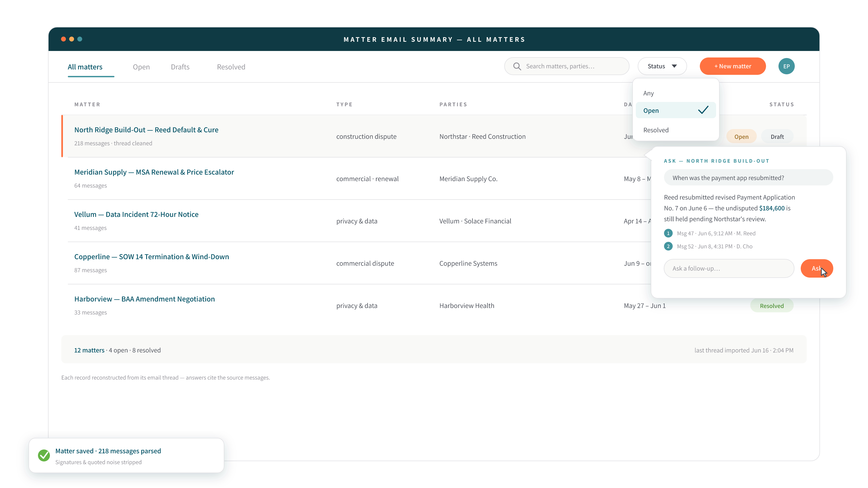Open the Status filter dropdown
868x488 pixels.
pyautogui.click(x=662, y=66)
